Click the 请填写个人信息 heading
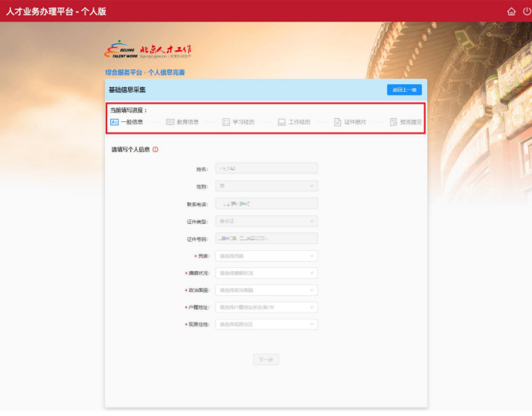The height and width of the screenshot is (416, 532). (x=130, y=150)
